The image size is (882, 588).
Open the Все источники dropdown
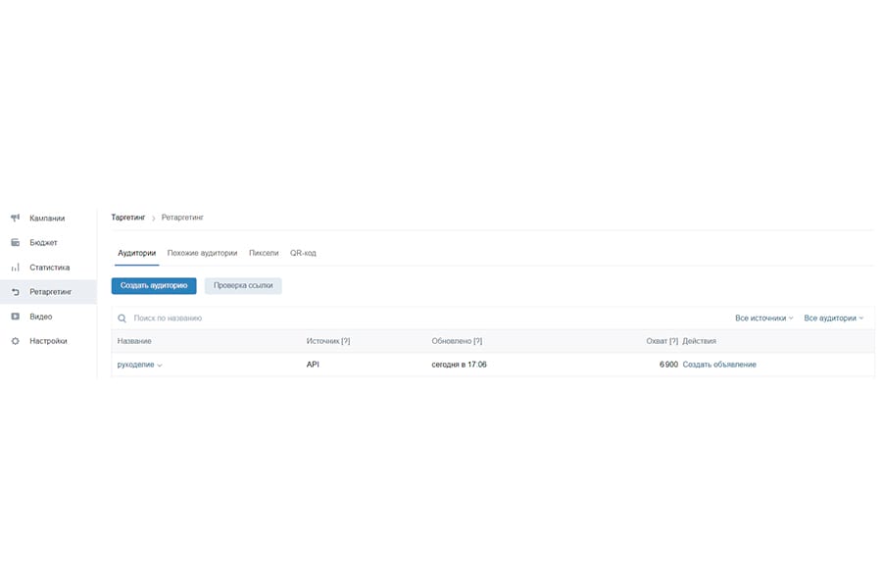tap(763, 318)
